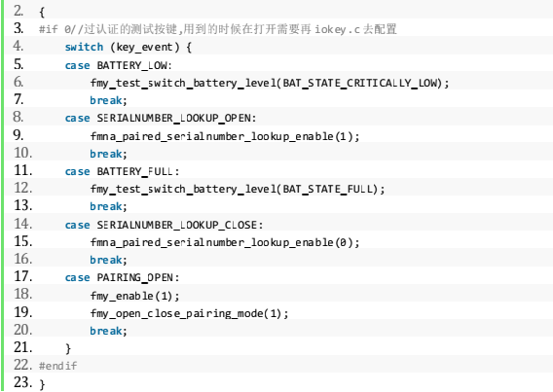This screenshot has width=553, height=392.
Task: Click line number 3
Action: tap(18, 28)
